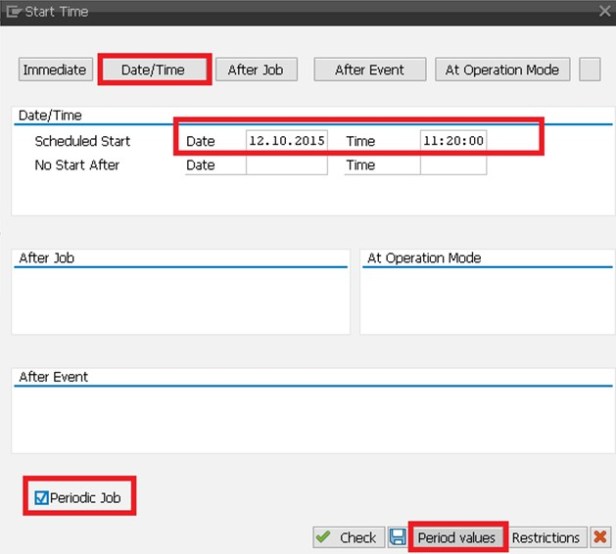Screen dimensions: 616x554
Task: Select the After Event start option
Action: [369, 70]
